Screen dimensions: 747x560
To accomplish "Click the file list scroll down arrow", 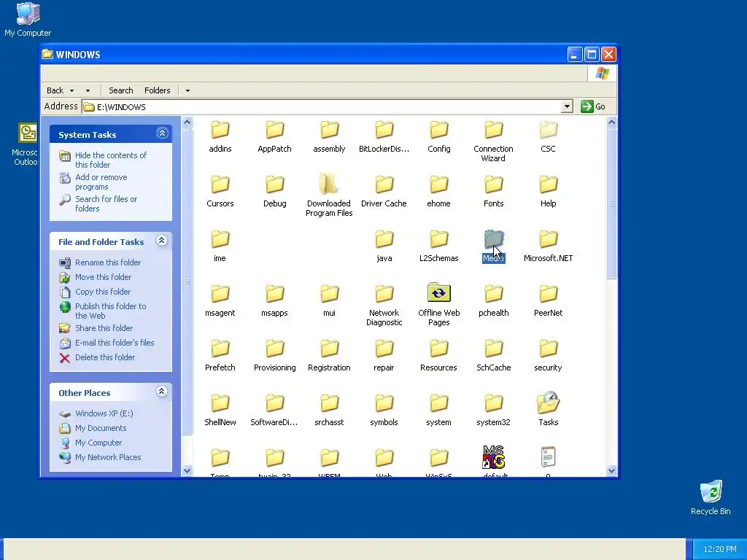I will click(612, 471).
